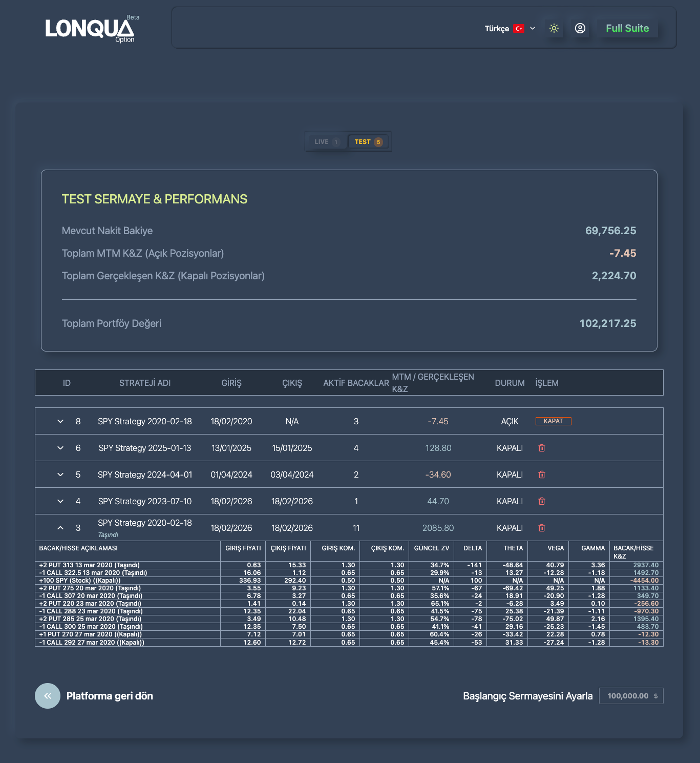Switch to the LIVE tab
The height and width of the screenshot is (763, 700).
pyautogui.click(x=326, y=142)
